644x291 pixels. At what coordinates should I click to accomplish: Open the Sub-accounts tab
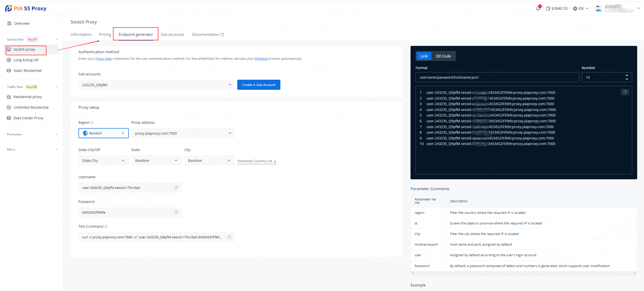point(172,35)
